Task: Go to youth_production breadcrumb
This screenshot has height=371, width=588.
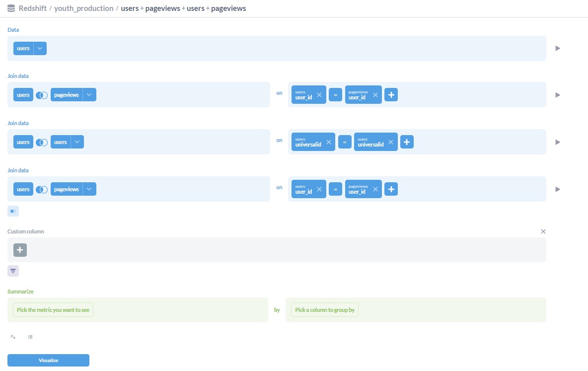Action: point(83,8)
